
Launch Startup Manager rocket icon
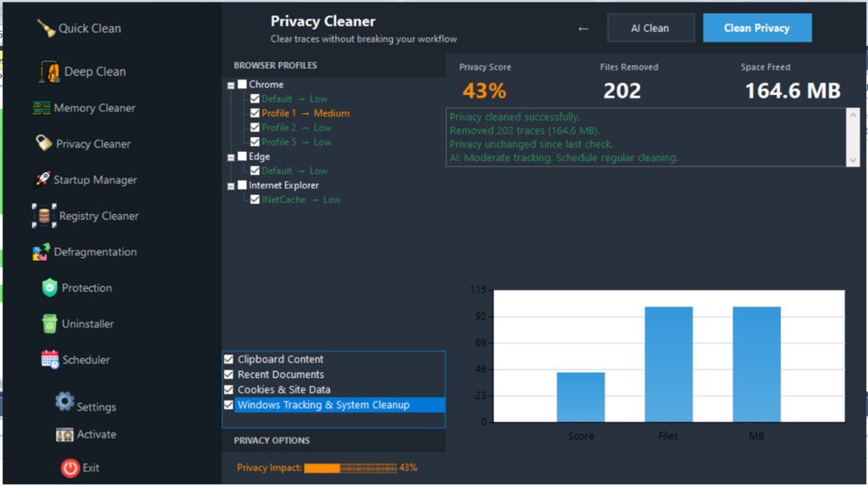pyautogui.click(x=42, y=180)
